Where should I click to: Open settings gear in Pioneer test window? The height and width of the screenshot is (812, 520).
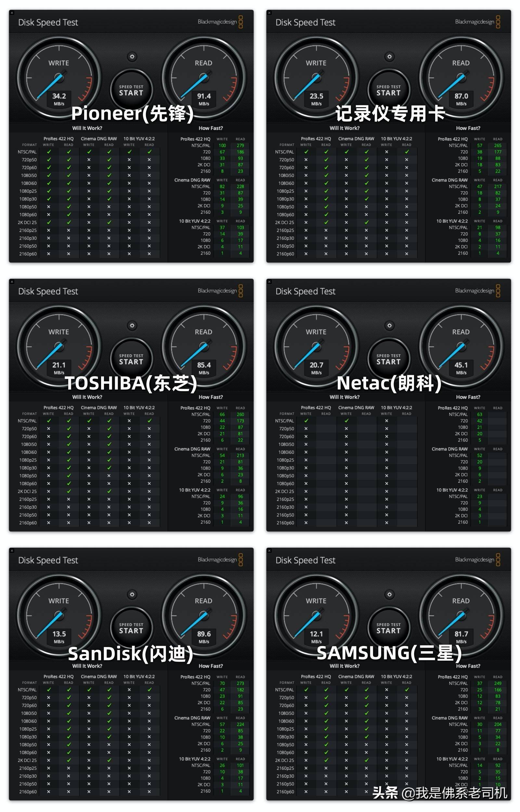pos(132,56)
